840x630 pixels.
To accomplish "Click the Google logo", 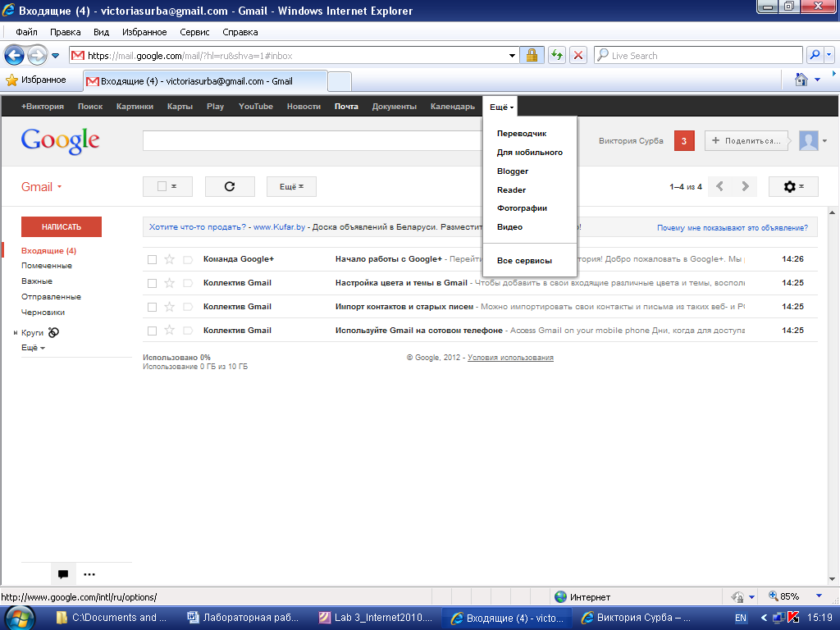I will tap(60, 141).
